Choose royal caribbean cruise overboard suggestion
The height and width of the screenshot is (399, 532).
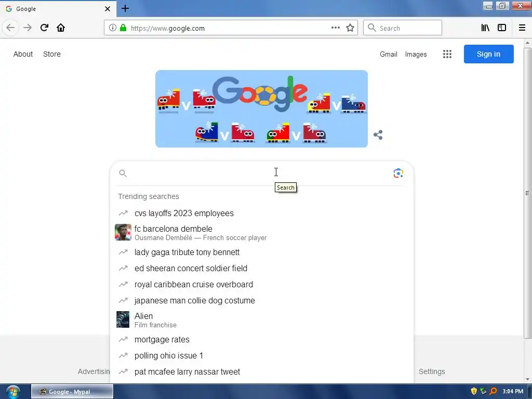click(x=262, y=284)
